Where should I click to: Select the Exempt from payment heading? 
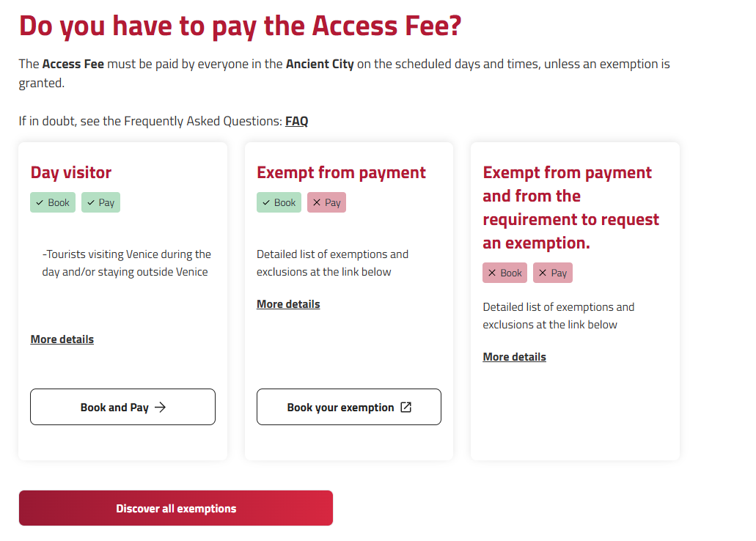point(341,173)
